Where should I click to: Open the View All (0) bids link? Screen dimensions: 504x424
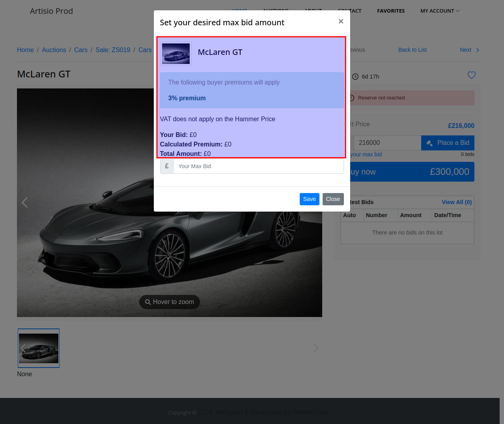click(456, 202)
